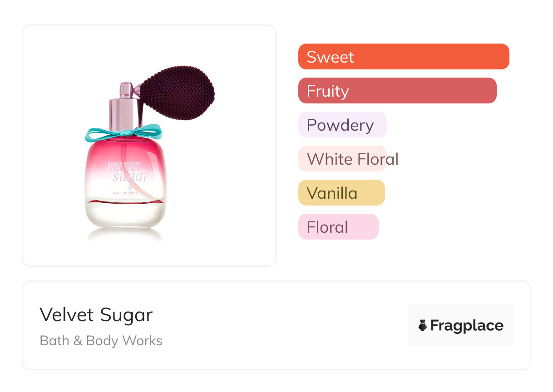The width and height of the screenshot is (553, 392).
Task: Click the pink metallic bottle cap
Action: (x=122, y=104)
